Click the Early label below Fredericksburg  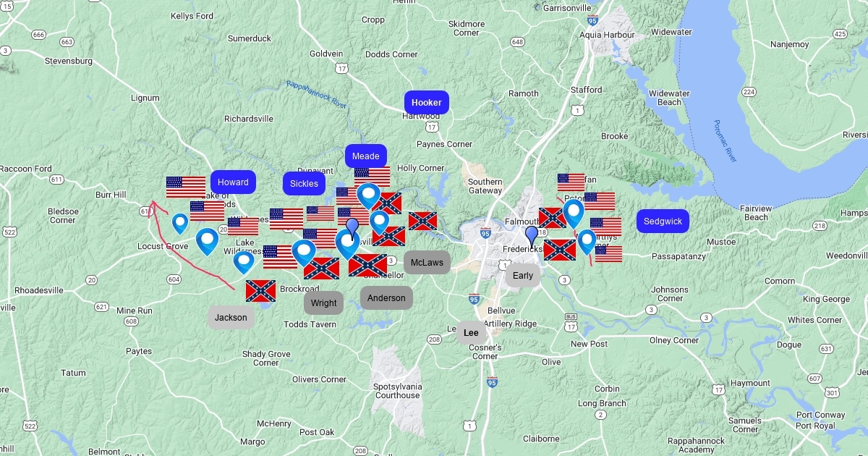(522, 275)
